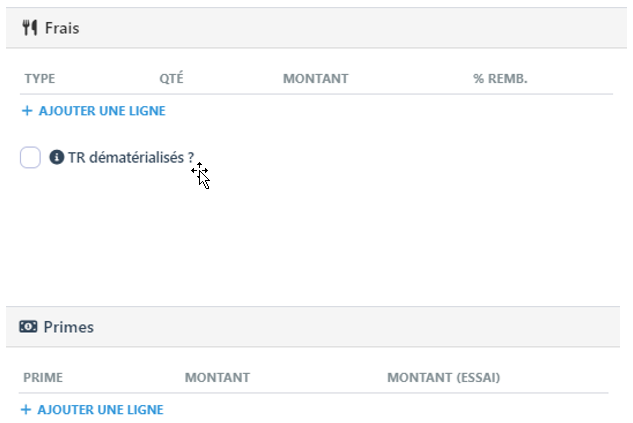
Task: Click the MONTANT header in Primes table
Action: [x=217, y=377]
